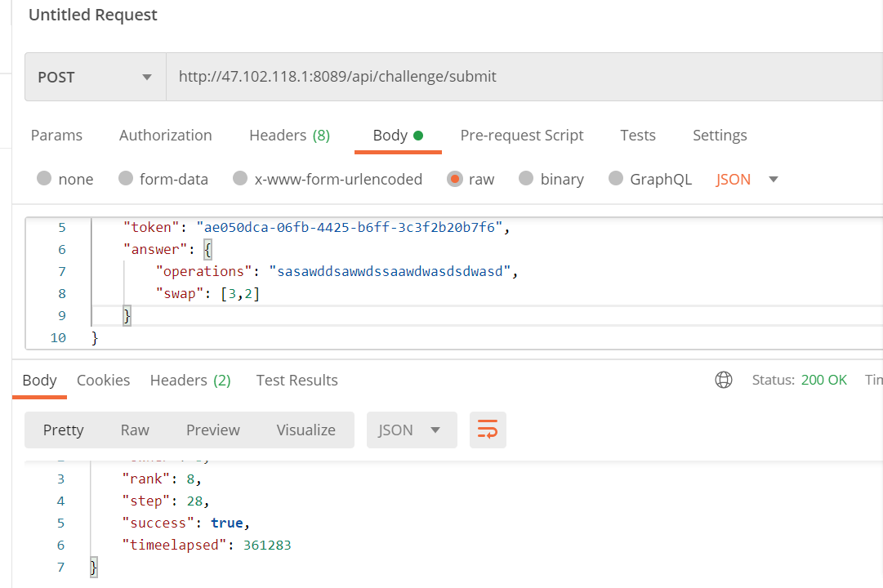Screen dimensions: 883x588
Task: Go to request Headers (8) tab
Action: 289,136
